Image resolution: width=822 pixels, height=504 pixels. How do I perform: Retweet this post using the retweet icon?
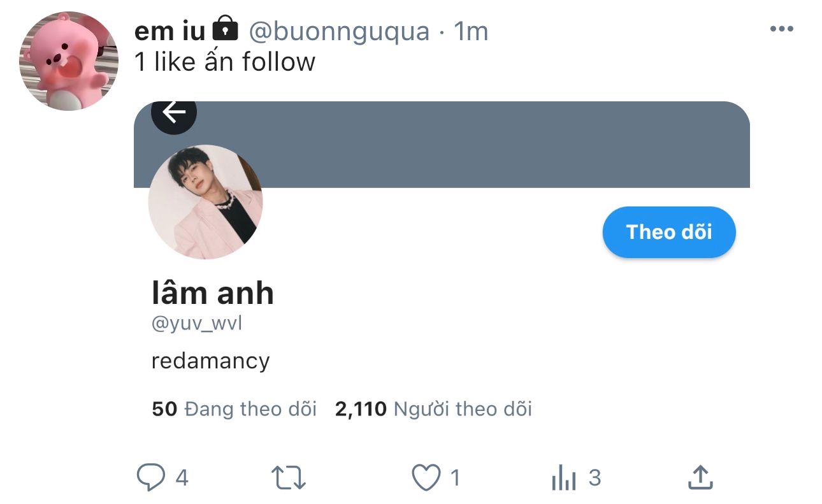coord(289,478)
